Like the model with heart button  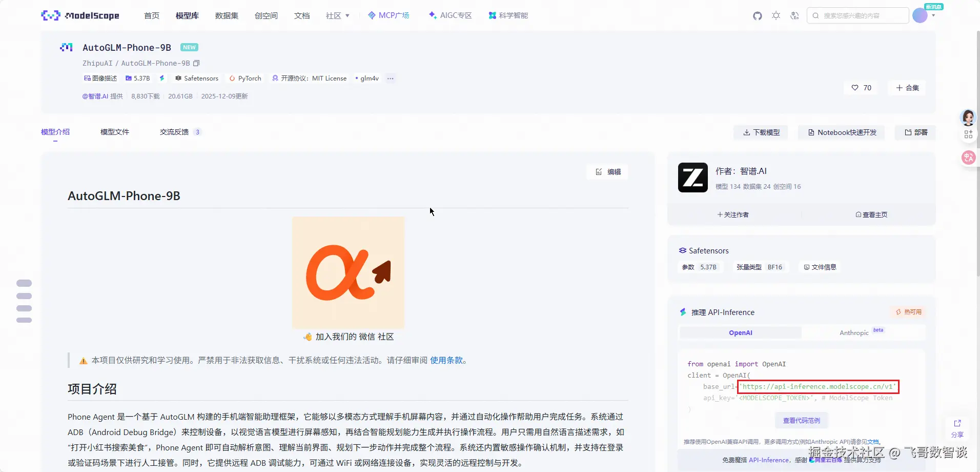862,88
